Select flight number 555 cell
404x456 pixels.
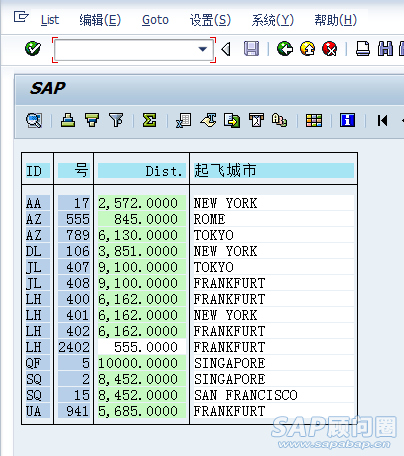coord(74,219)
